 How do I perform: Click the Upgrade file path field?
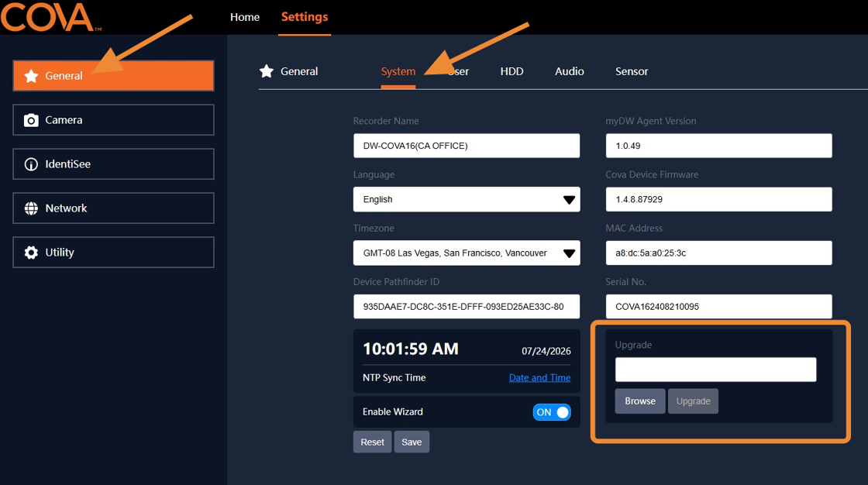716,370
